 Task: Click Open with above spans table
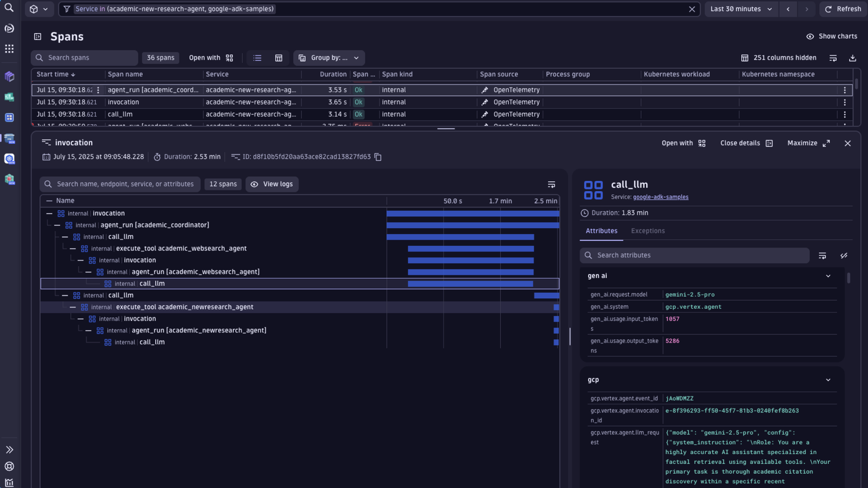tap(211, 58)
